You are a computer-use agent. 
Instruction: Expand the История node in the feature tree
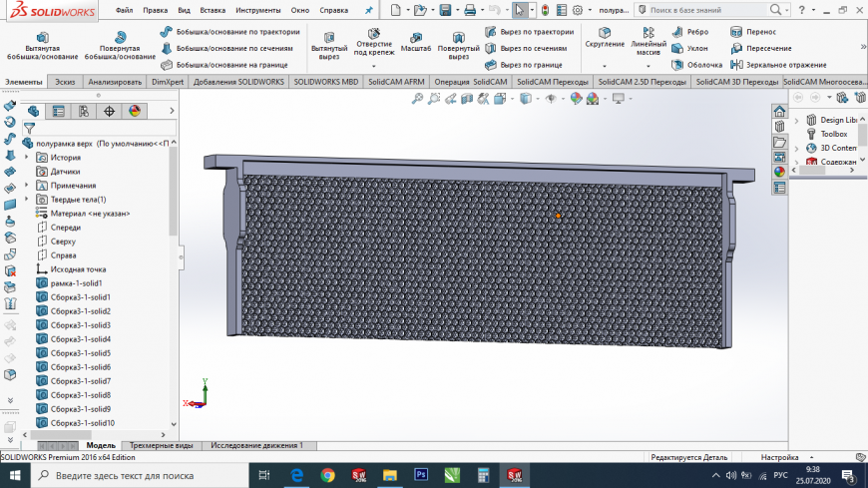[x=27, y=158]
